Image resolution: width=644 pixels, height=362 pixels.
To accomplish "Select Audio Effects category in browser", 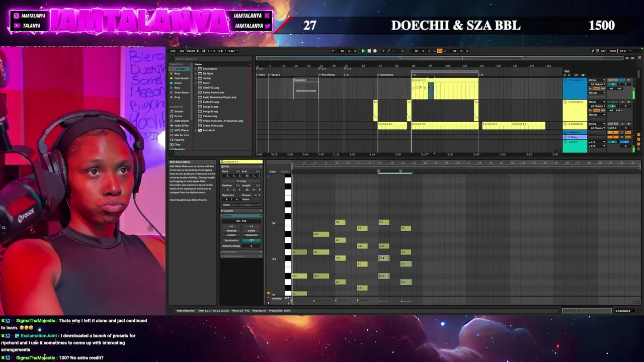I will [x=179, y=126].
